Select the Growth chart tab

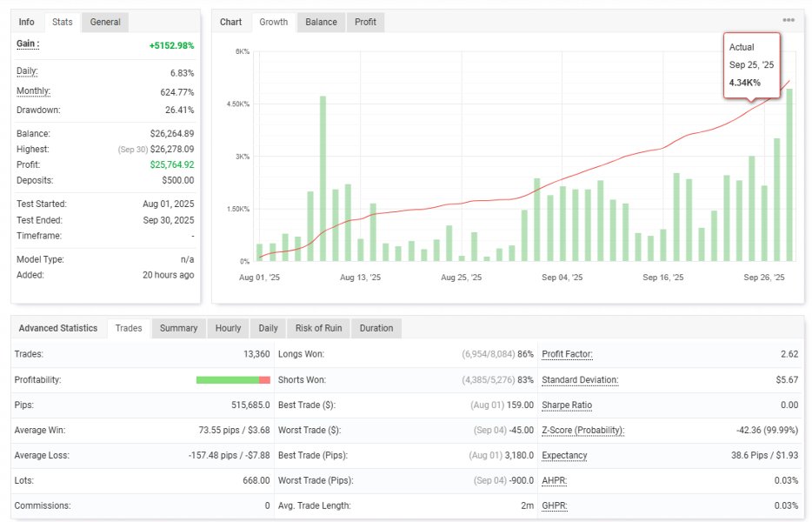click(274, 23)
